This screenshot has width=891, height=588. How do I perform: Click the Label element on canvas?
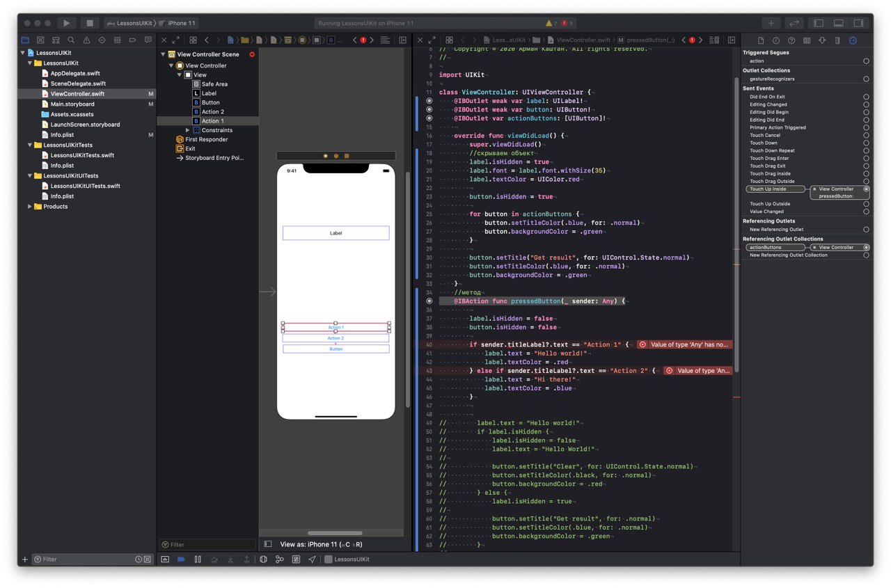point(336,233)
